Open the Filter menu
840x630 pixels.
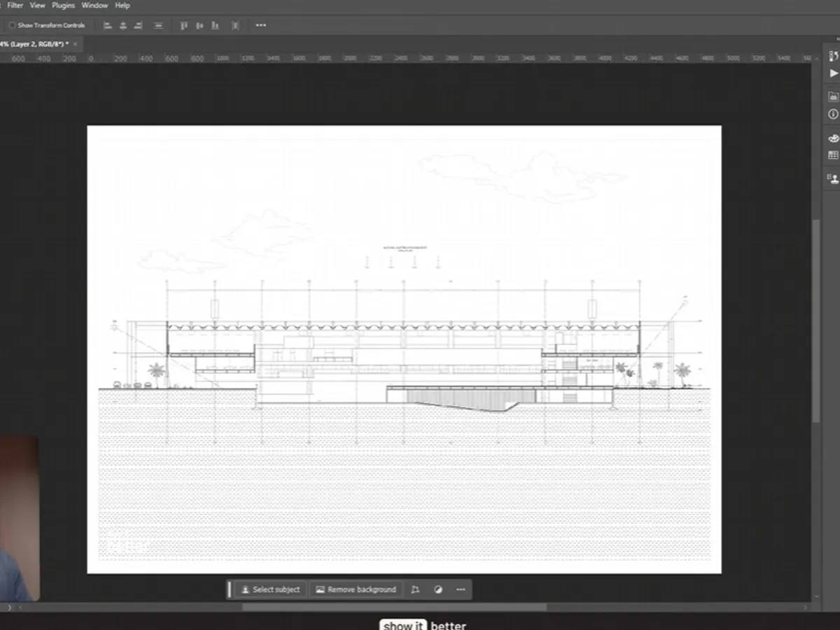pos(15,6)
